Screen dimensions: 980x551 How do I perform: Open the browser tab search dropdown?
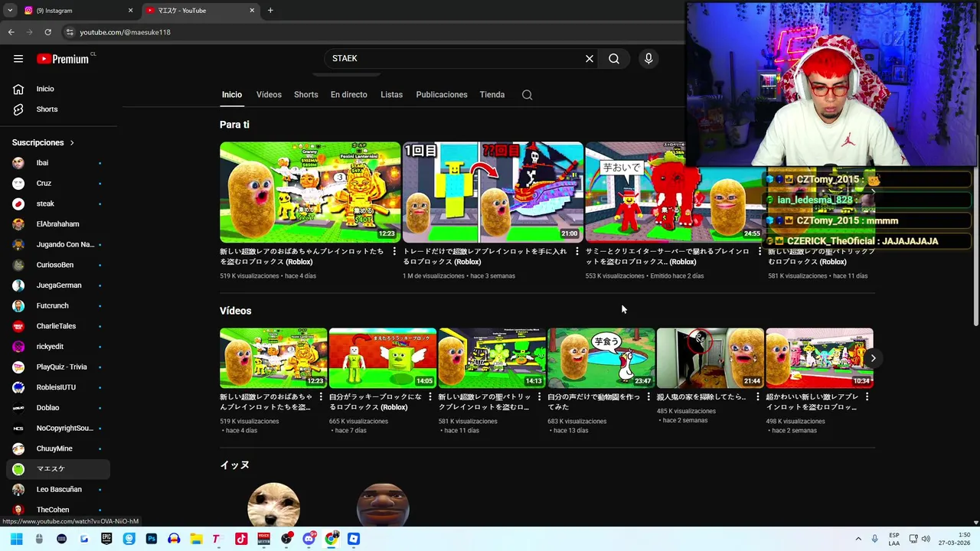[x=10, y=11]
